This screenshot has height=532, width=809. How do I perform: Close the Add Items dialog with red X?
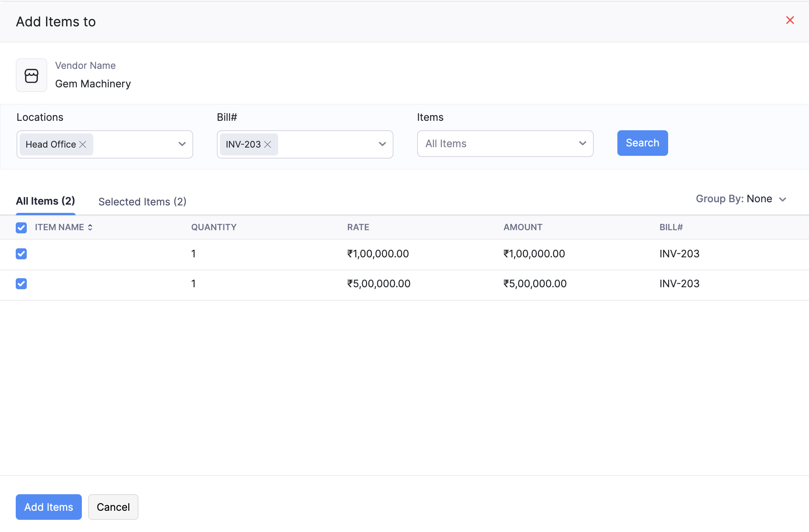(x=790, y=20)
